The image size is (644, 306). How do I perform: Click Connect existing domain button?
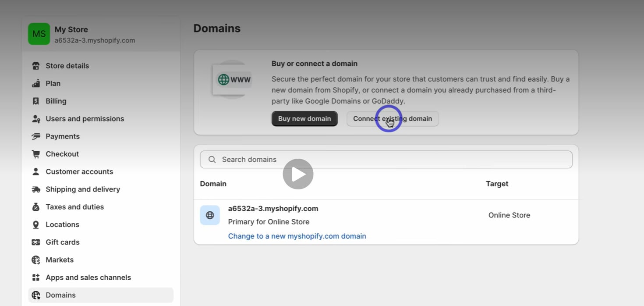(x=393, y=119)
